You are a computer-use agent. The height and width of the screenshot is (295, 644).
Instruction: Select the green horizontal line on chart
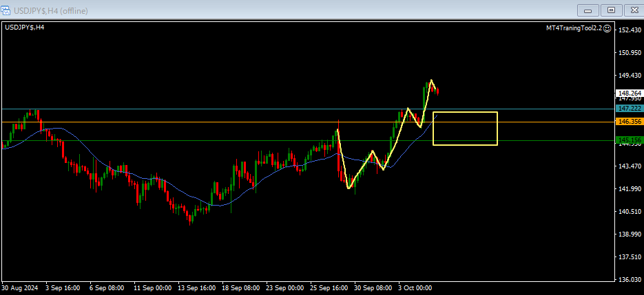(x=207, y=140)
